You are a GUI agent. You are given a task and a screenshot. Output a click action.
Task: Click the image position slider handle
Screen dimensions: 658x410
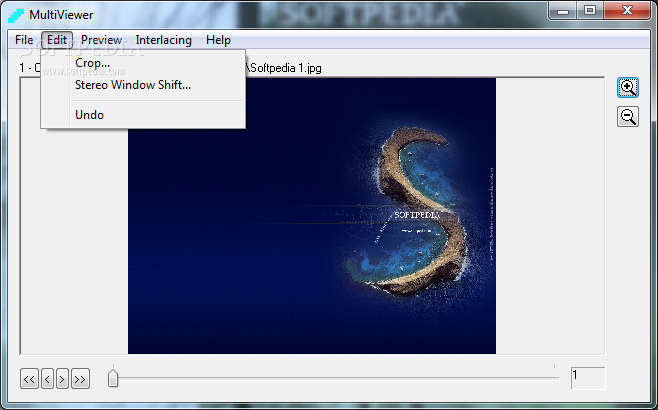[113, 378]
